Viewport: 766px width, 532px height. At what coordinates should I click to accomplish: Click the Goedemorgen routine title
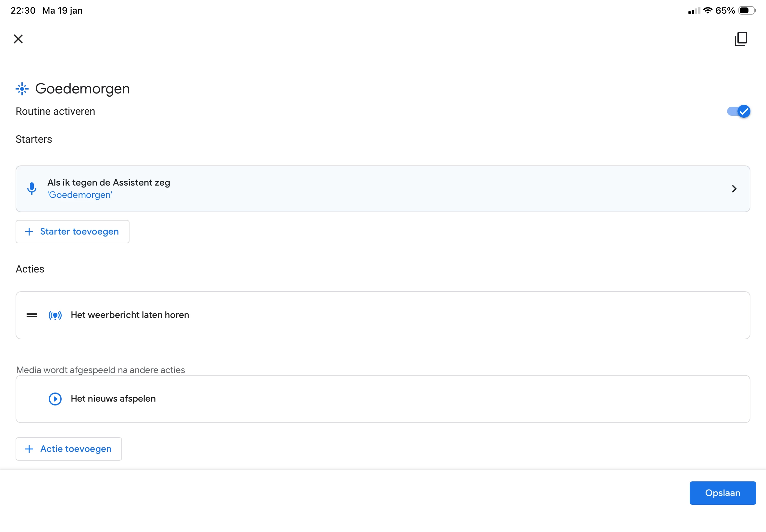coord(82,89)
